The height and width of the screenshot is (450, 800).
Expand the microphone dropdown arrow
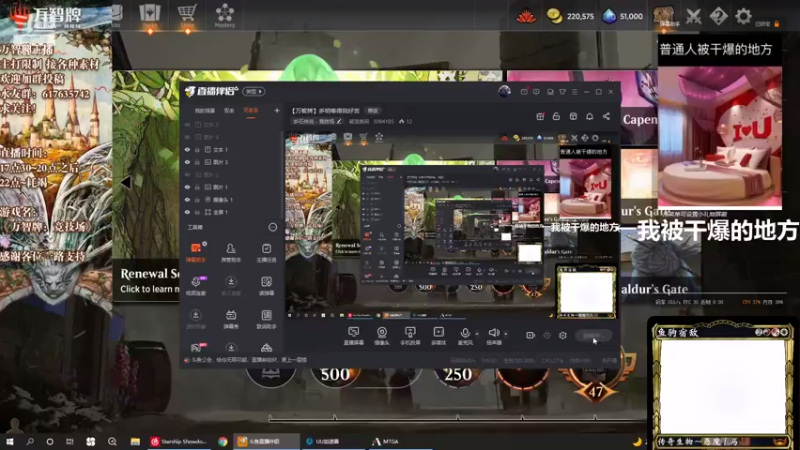(477, 334)
